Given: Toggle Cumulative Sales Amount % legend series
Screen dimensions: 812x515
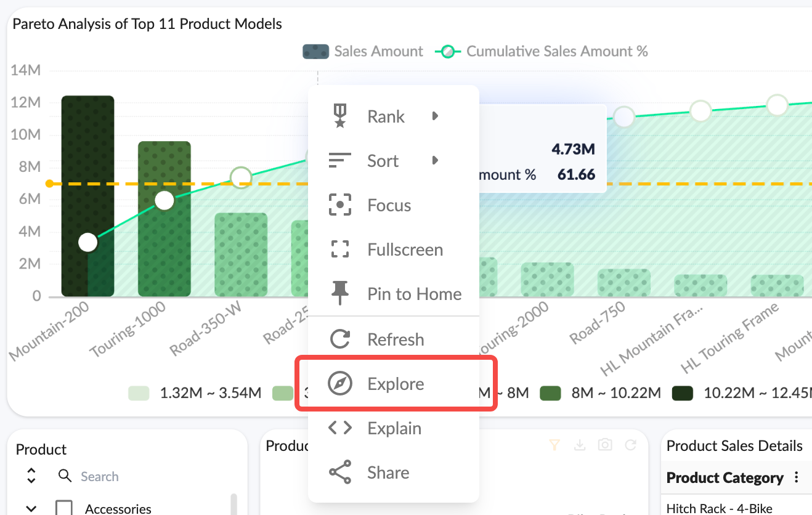Looking at the screenshot, I should coord(542,52).
